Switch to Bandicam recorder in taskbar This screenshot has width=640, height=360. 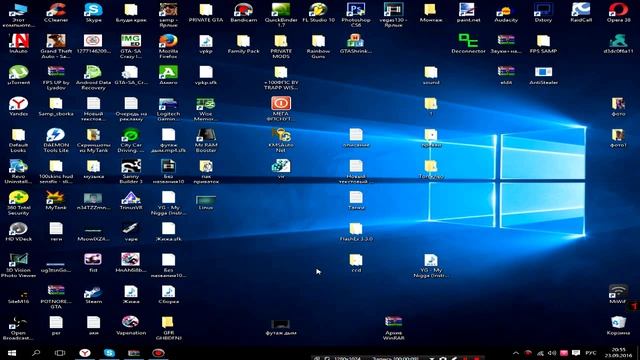pos(158,353)
